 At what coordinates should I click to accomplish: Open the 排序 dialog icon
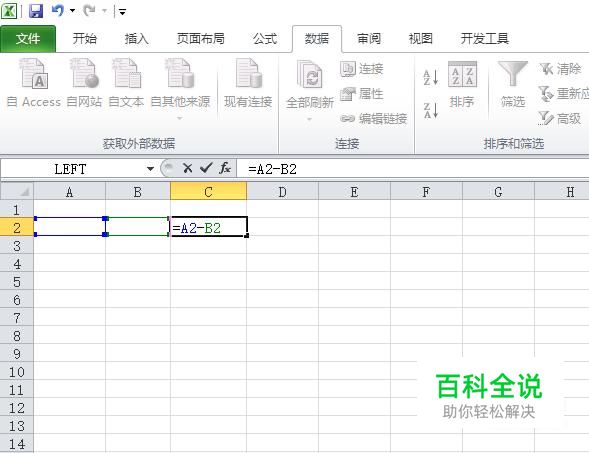coord(462,85)
